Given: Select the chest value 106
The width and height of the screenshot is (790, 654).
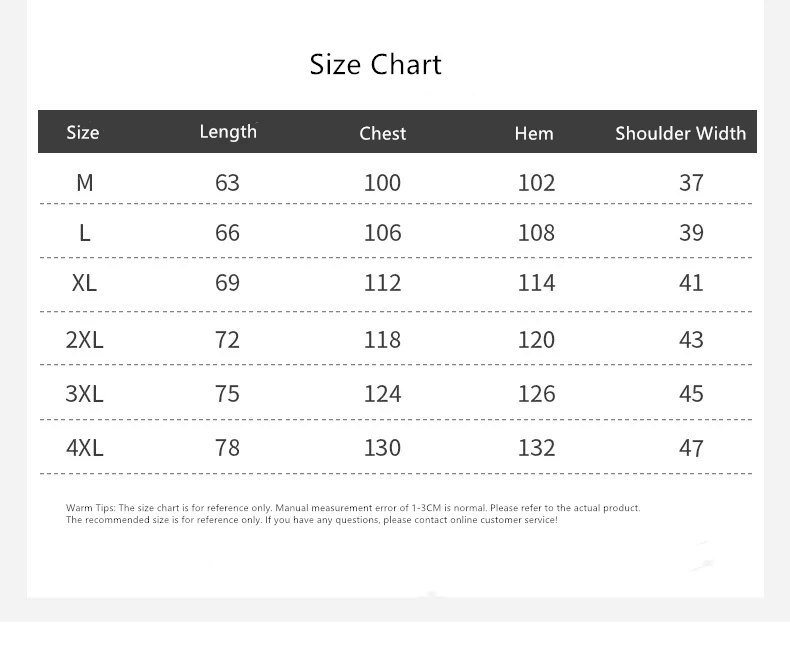Looking at the screenshot, I should 382,233.
